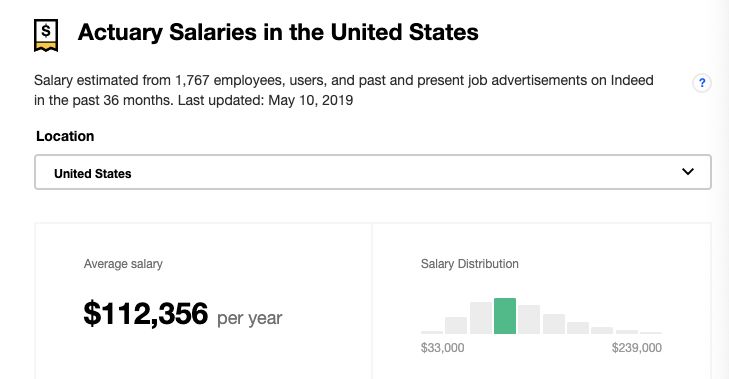Click the Average salary label
Image resolution: width=729 pixels, height=379 pixels.
pos(123,264)
